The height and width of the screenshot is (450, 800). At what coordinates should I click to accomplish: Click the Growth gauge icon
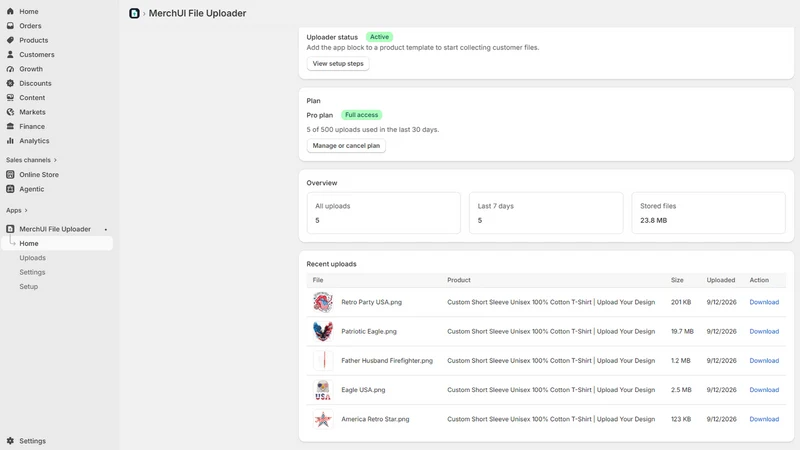coord(10,69)
